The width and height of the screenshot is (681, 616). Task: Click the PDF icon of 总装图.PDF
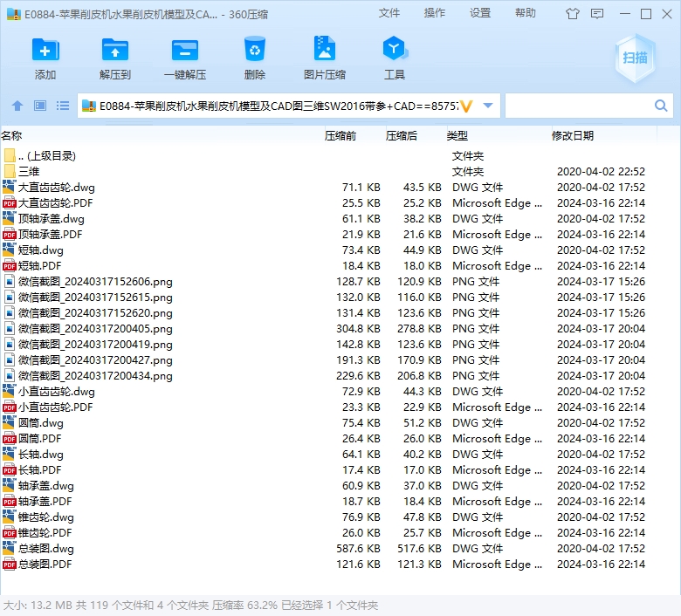tap(9, 565)
